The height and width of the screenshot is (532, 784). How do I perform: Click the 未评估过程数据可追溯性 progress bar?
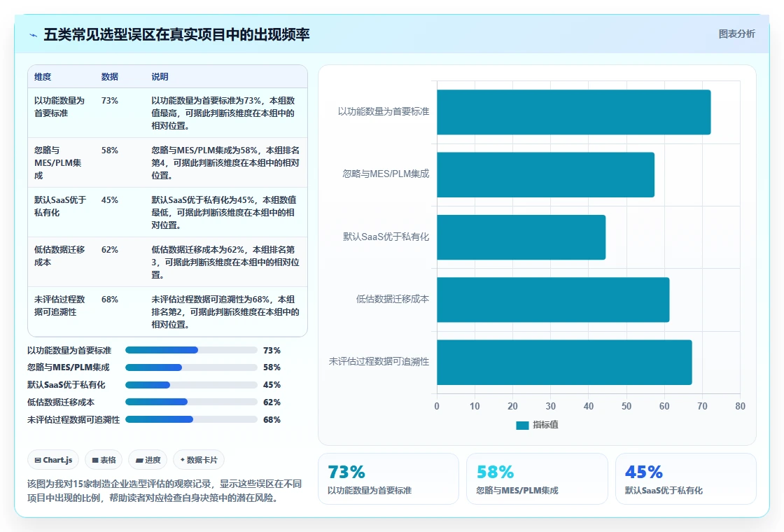point(191,419)
